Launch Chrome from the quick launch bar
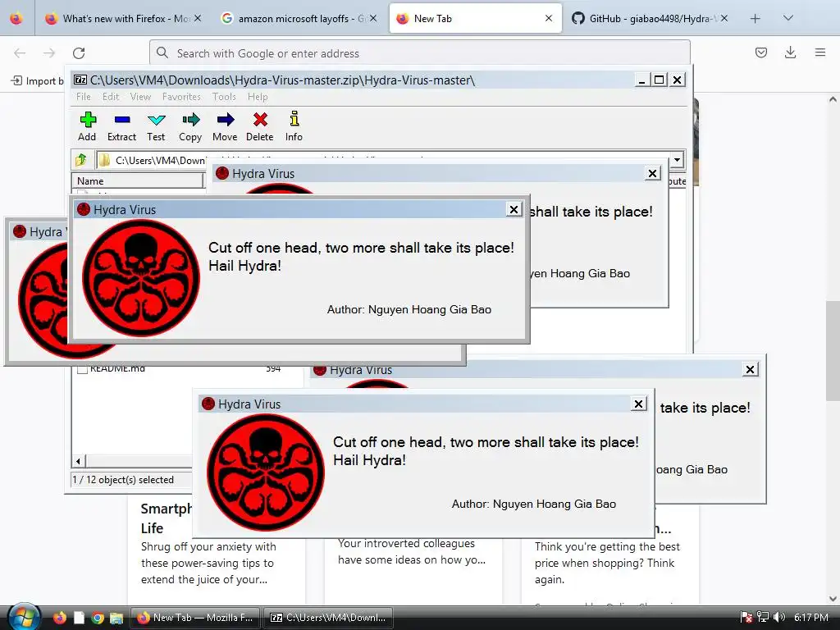Image resolution: width=840 pixels, height=630 pixels. 98,618
